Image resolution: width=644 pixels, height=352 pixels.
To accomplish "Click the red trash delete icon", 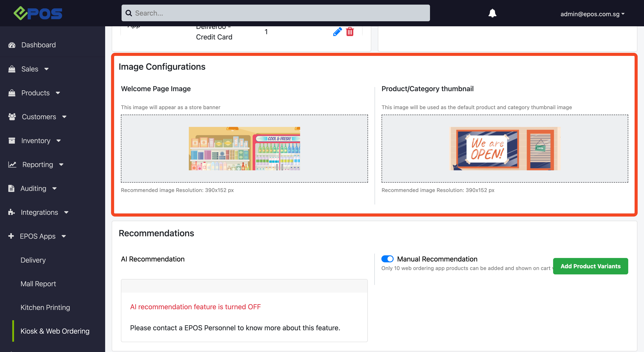I will click(x=350, y=32).
